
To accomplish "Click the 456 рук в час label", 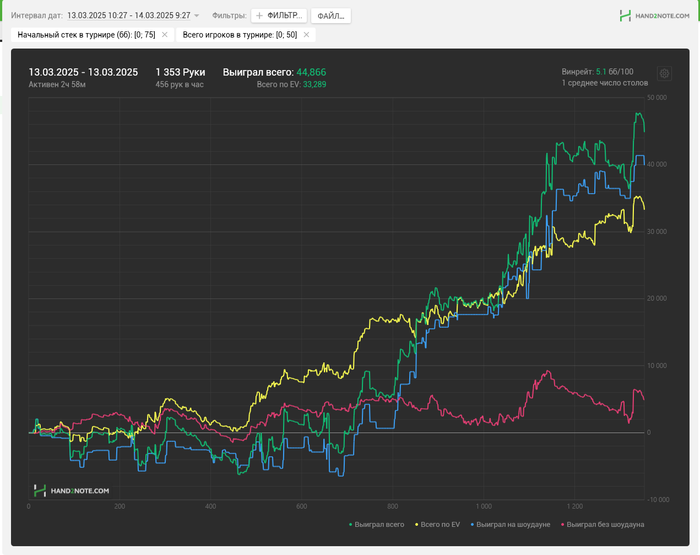I will [x=179, y=84].
